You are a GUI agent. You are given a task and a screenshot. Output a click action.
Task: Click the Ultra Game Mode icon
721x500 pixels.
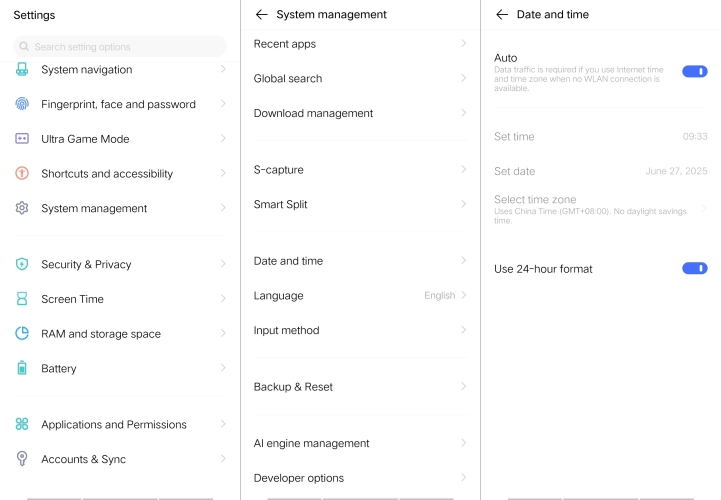coord(22,139)
